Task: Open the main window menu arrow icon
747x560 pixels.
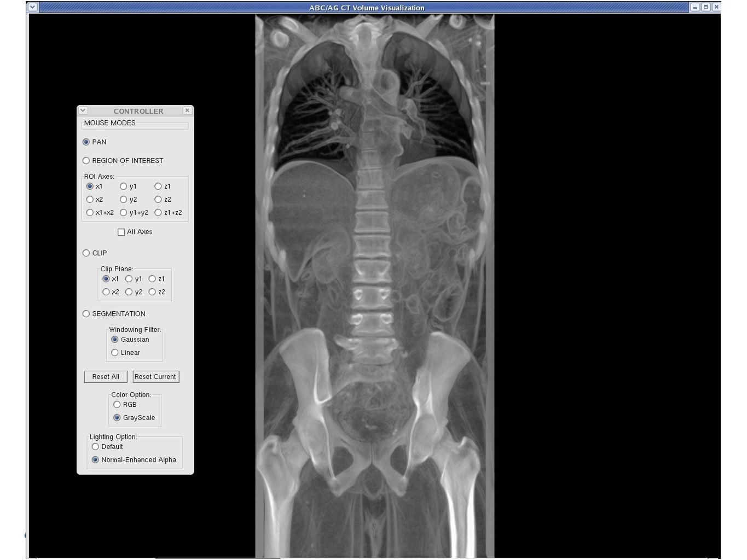Action: pos(33,7)
